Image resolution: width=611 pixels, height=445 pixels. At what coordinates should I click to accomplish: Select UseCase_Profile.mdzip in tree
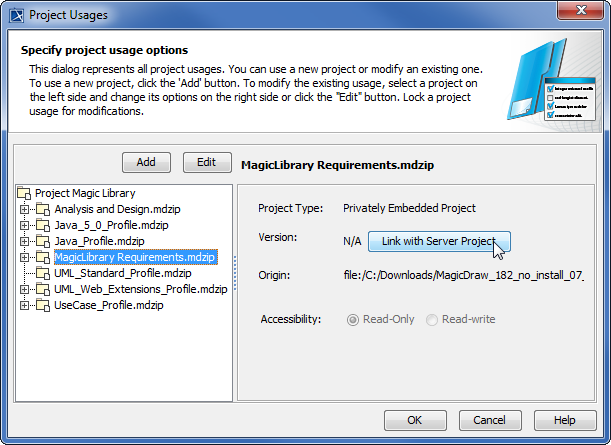tap(108, 305)
